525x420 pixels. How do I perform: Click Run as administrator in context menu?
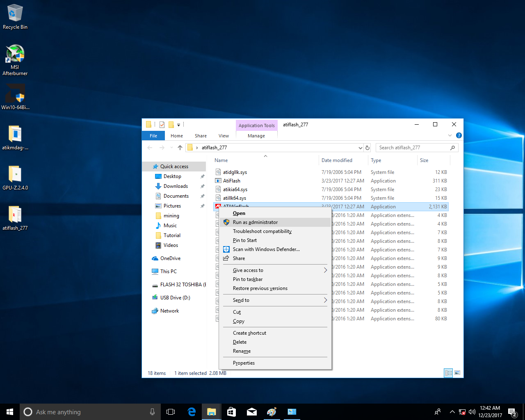click(x=255, y=222)
